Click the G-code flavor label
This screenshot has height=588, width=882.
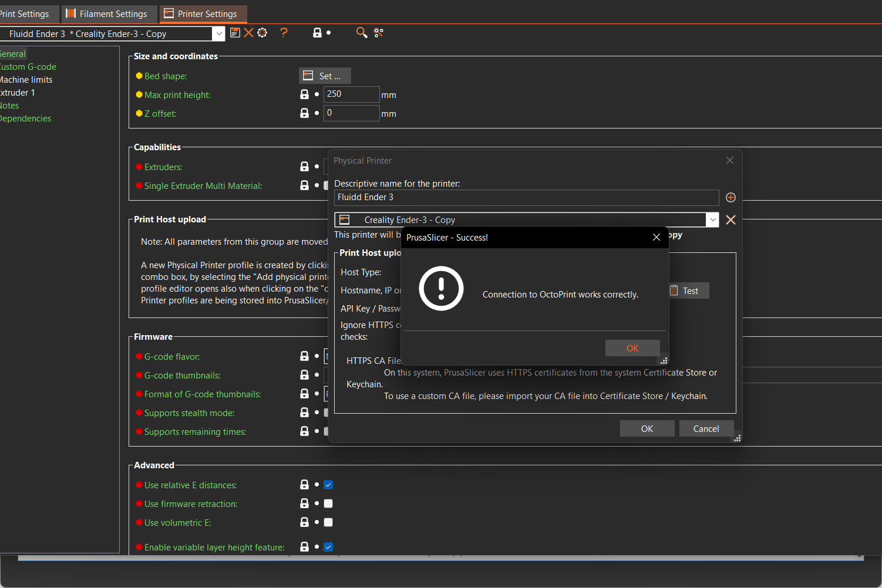(172, 356)
